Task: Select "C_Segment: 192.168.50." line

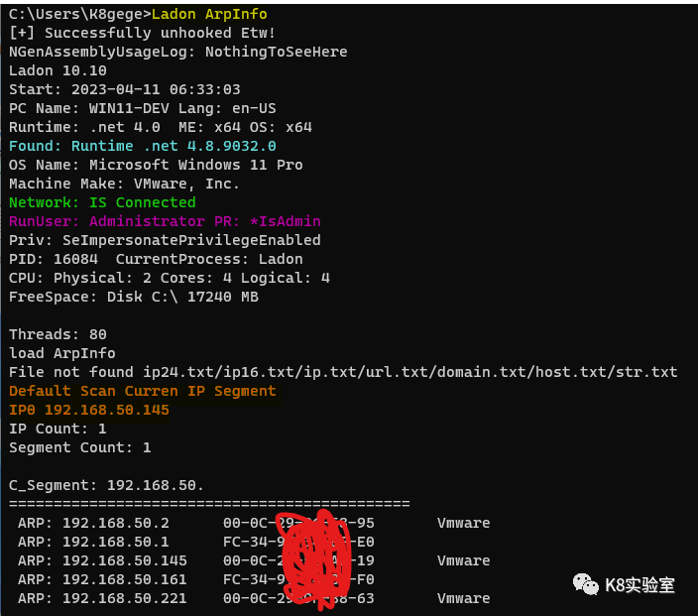Action: tap(107, 485)
